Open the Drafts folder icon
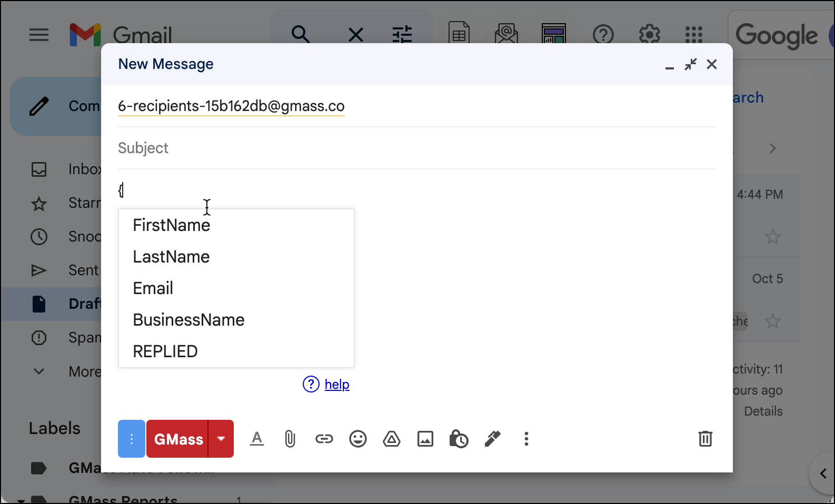 [39, 304]
